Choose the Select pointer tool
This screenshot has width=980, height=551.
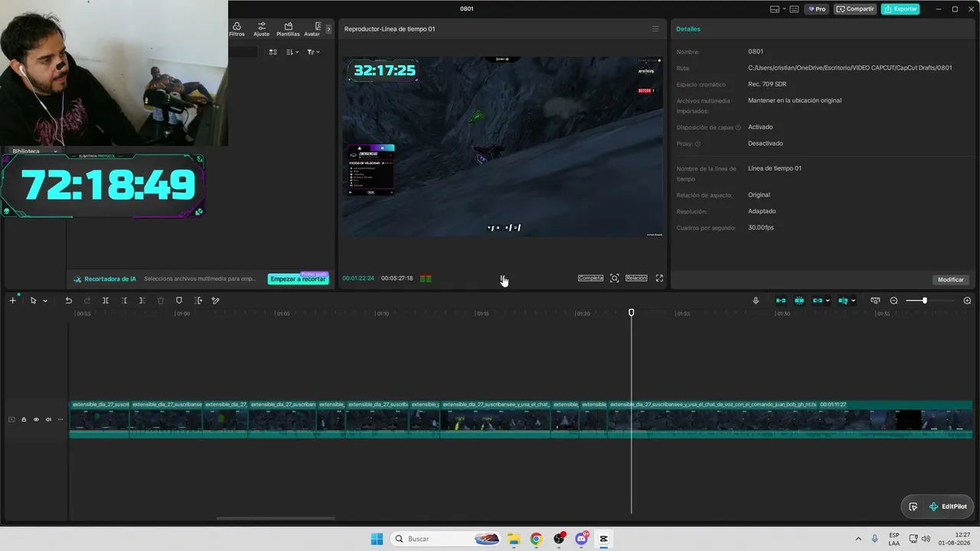tap(33, 301)
